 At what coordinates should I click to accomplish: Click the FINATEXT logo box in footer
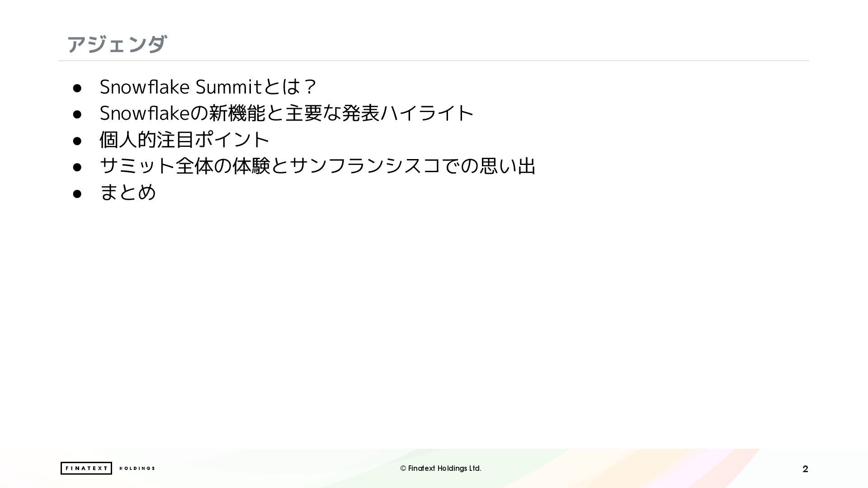pyautogui.click(x=86, y=468)
